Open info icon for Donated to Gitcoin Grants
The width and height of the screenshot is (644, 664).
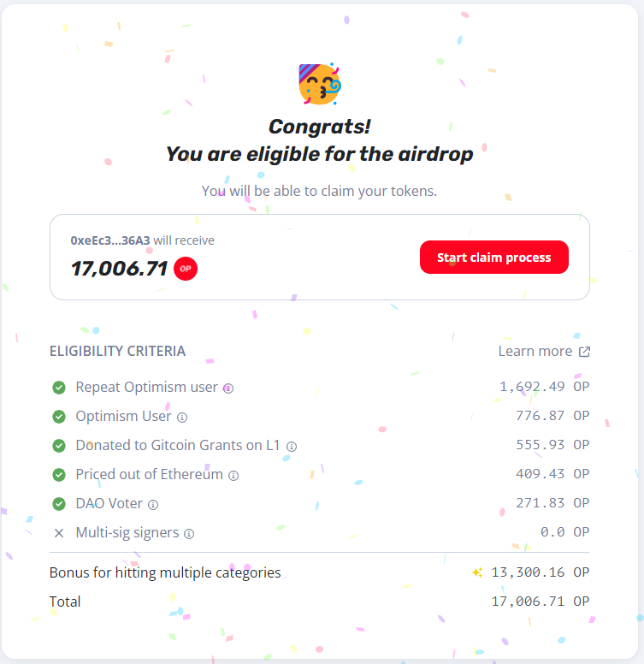click(292, 447)
